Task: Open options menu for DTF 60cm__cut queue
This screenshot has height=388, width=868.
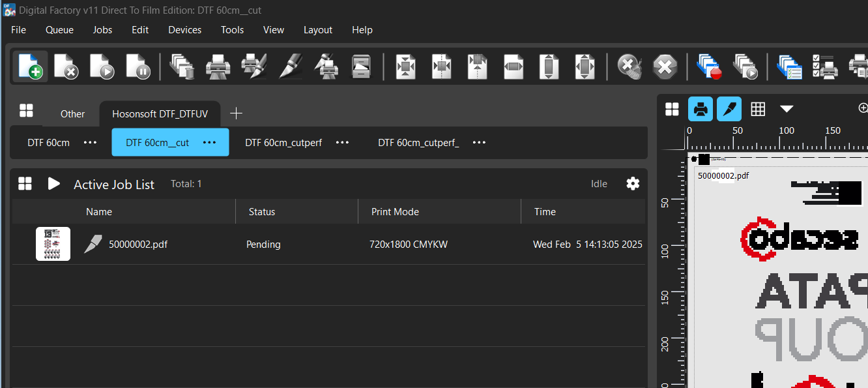Action: pos(209,142)
